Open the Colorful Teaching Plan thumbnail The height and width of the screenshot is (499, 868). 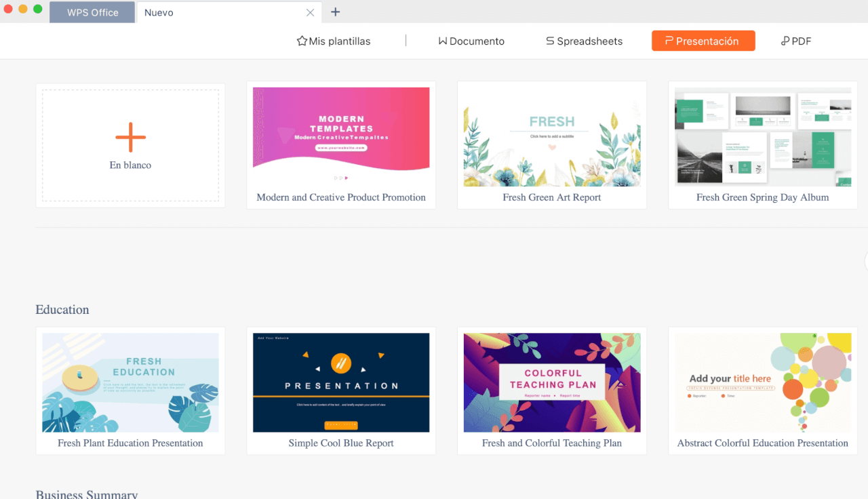552,382
